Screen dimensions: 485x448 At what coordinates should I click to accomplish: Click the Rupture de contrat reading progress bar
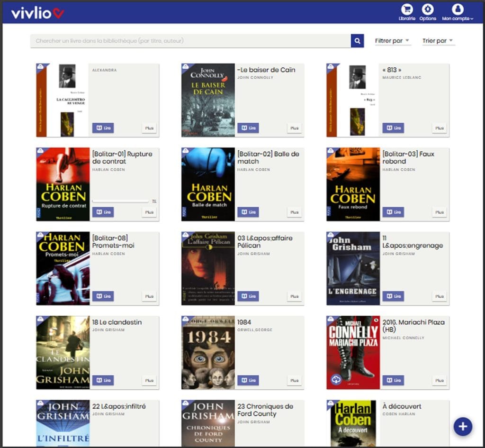pos(121,201)
